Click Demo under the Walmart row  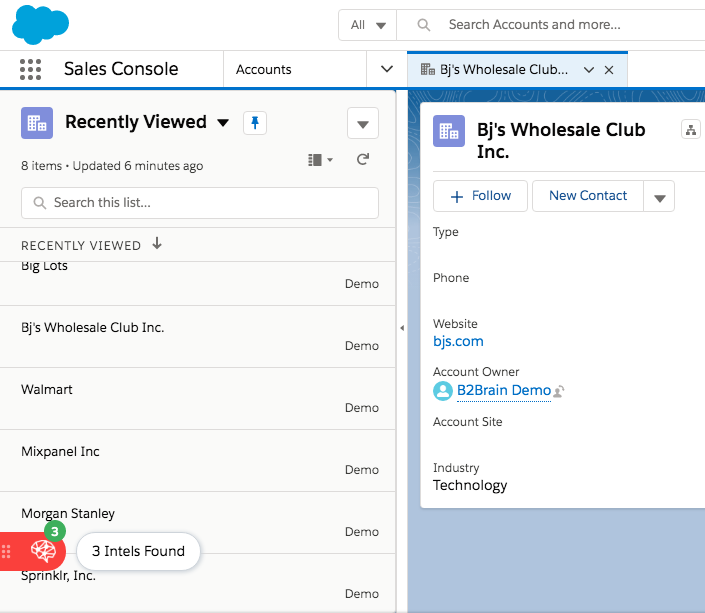coord(362,408)
